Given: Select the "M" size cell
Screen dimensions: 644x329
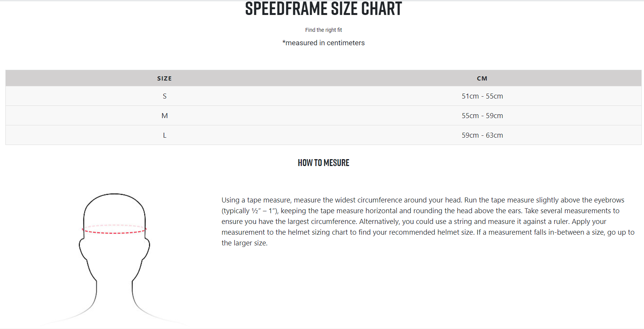Looking at the screenshot, I should [x=165, y=116].
